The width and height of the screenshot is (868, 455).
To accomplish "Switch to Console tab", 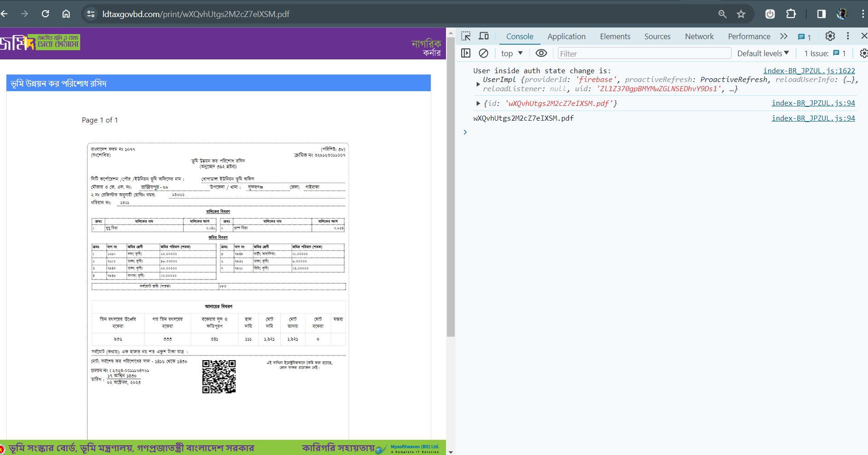I will point(520,36).
